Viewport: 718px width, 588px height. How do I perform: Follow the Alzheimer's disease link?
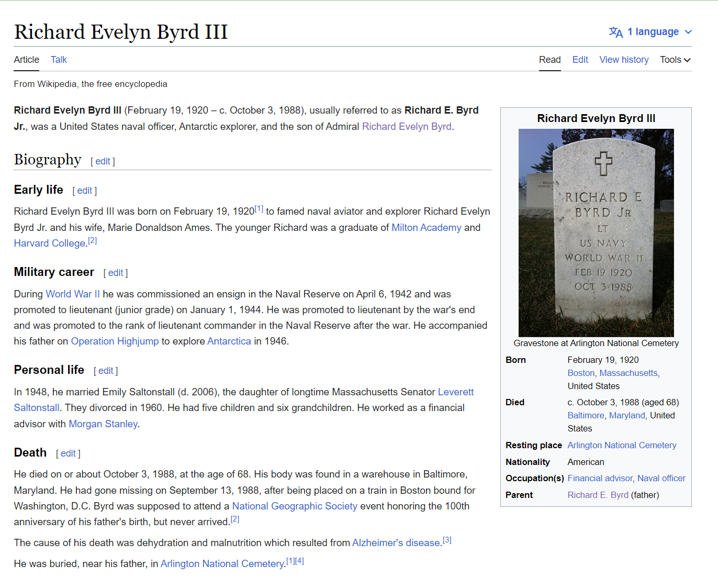396,542
